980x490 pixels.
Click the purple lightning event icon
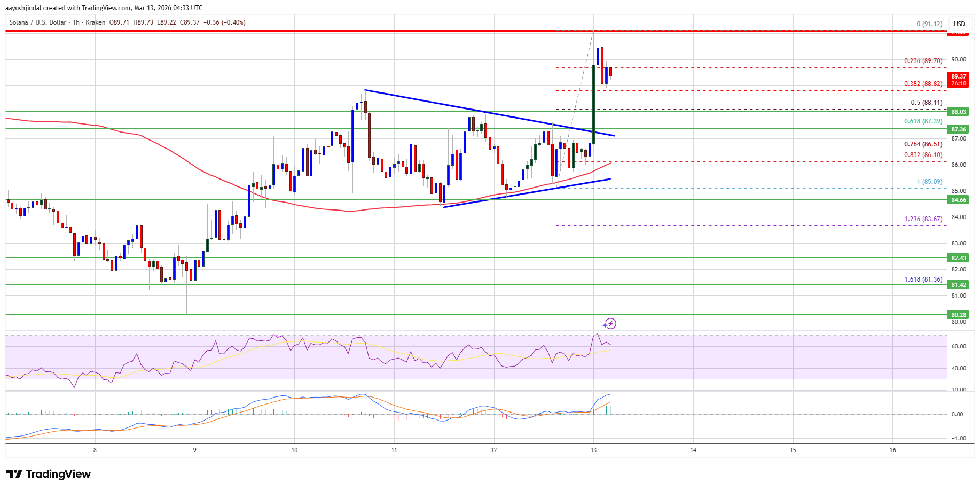coord(610,324)
